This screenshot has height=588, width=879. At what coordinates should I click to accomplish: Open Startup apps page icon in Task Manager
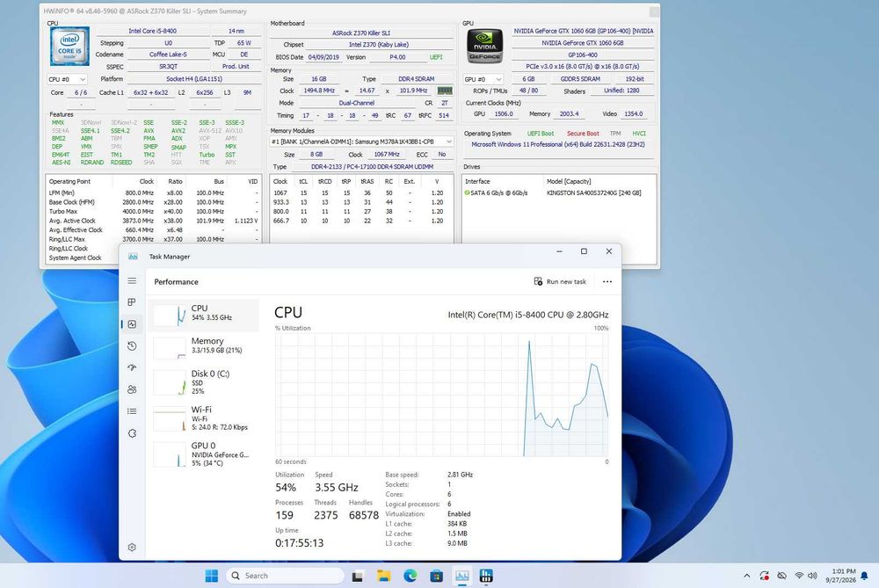tap(132, 367)
